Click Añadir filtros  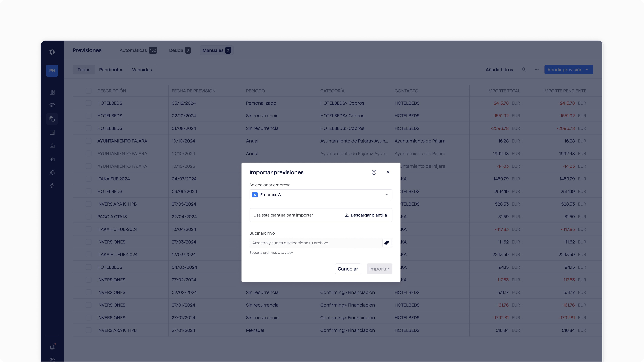pos(499,70)
